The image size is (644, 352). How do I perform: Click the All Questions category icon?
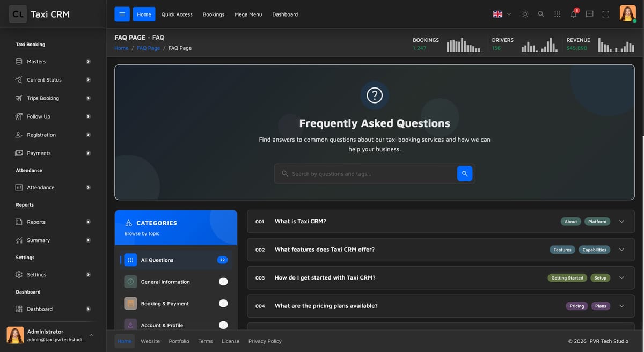click(130, 260)
